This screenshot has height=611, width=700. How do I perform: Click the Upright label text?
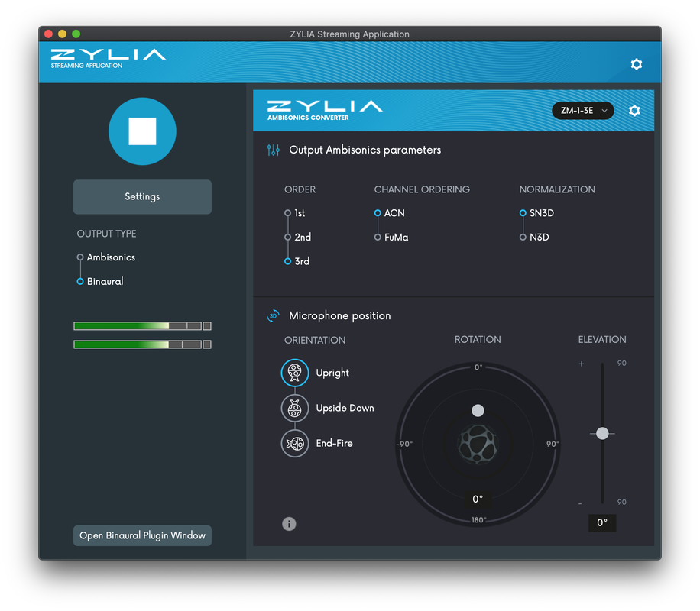pos(332,373)
